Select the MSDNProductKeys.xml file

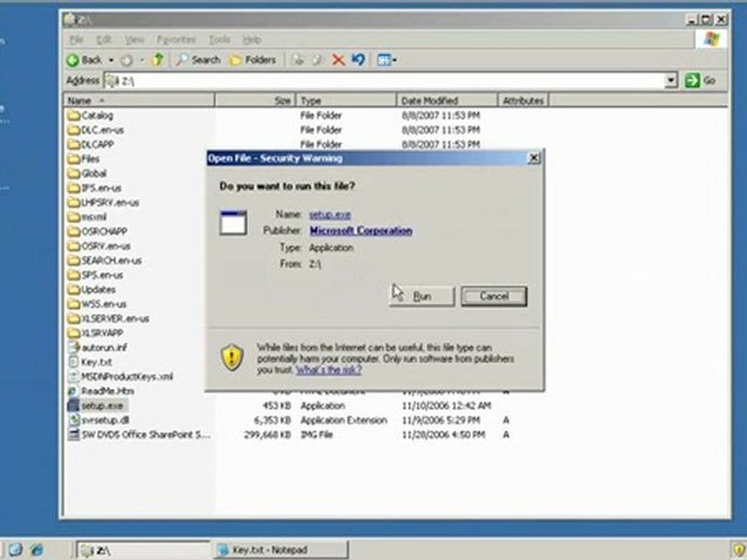[x=121, y=376]
